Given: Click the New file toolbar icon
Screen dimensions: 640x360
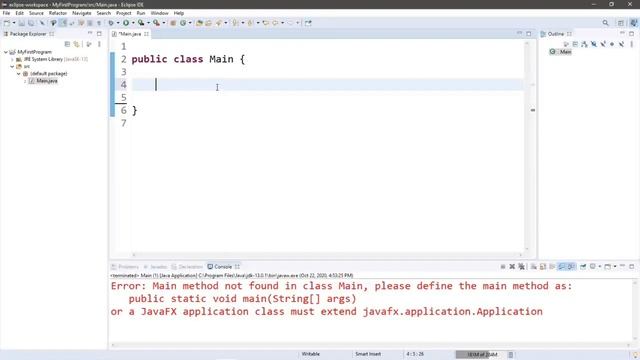Looking at the screenshot, I should pos(7,23).
